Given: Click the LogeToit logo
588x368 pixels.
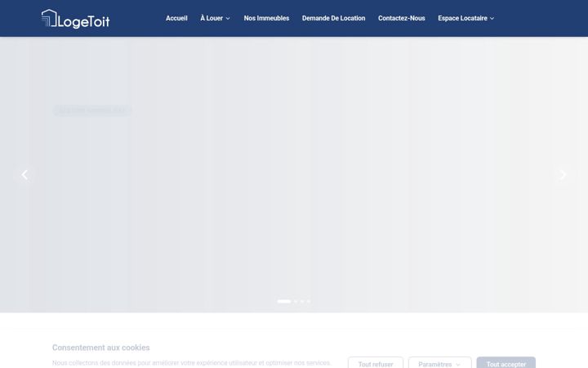Looking at the screenshot, I should coord(75,19).
